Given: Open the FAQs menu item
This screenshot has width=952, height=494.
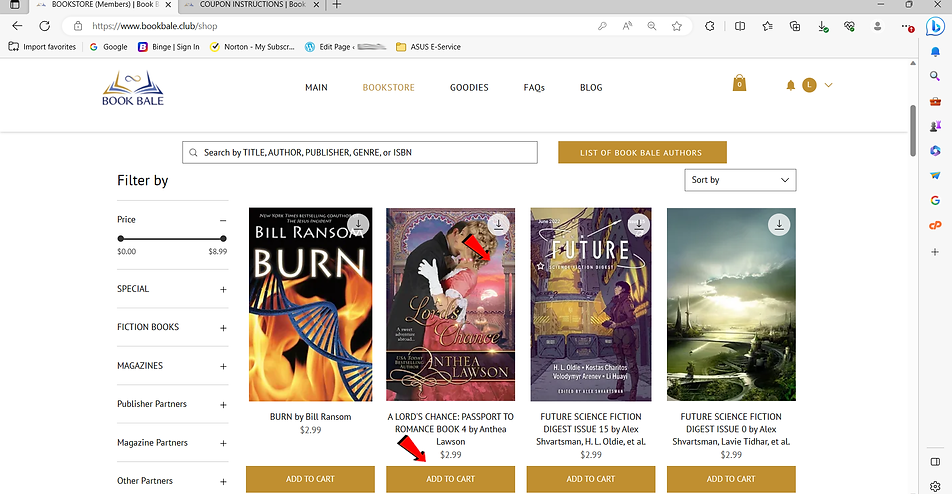Looking at the screenshot, I should click(x=534, y=87).
